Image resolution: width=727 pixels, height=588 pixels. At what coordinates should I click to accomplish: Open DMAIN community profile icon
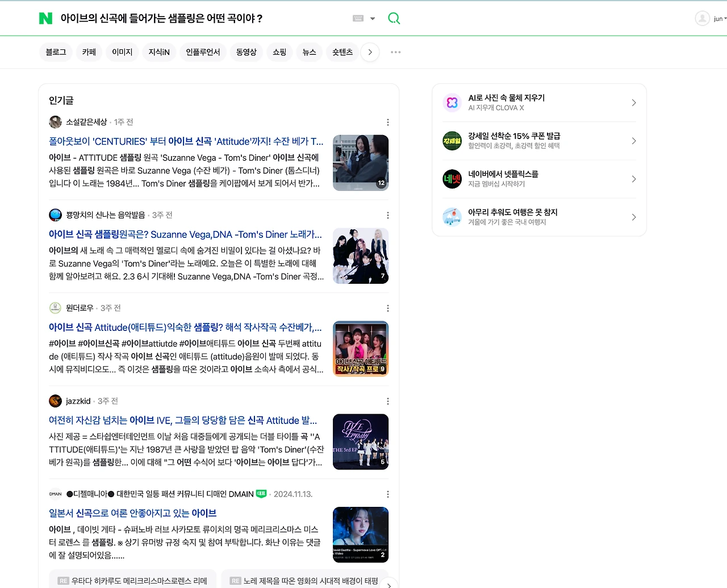56,494
